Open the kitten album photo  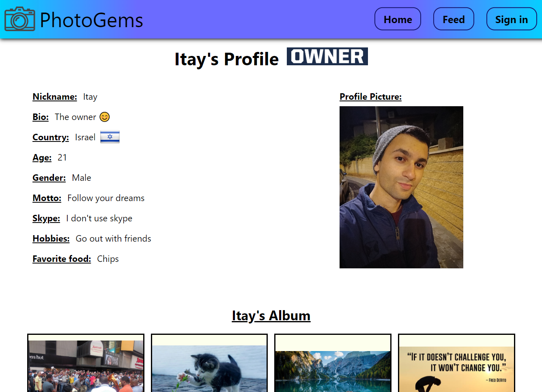pyautogui.click(x=209, y=368)
